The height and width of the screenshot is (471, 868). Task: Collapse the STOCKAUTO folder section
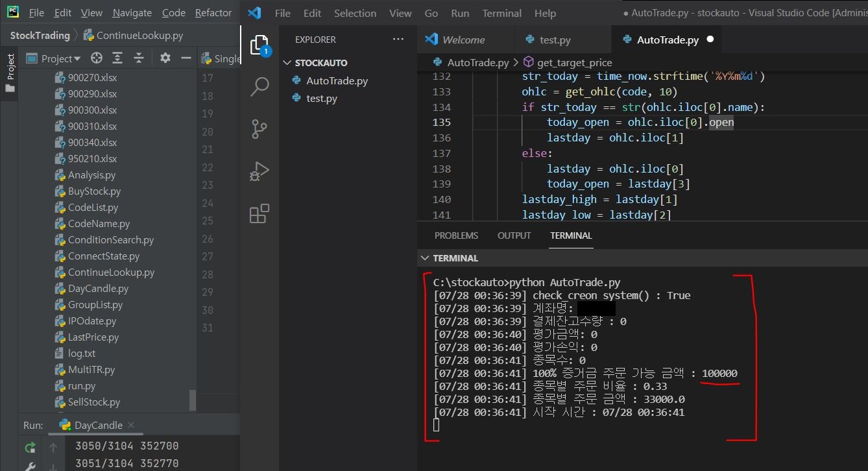click(x=287, y=63)
